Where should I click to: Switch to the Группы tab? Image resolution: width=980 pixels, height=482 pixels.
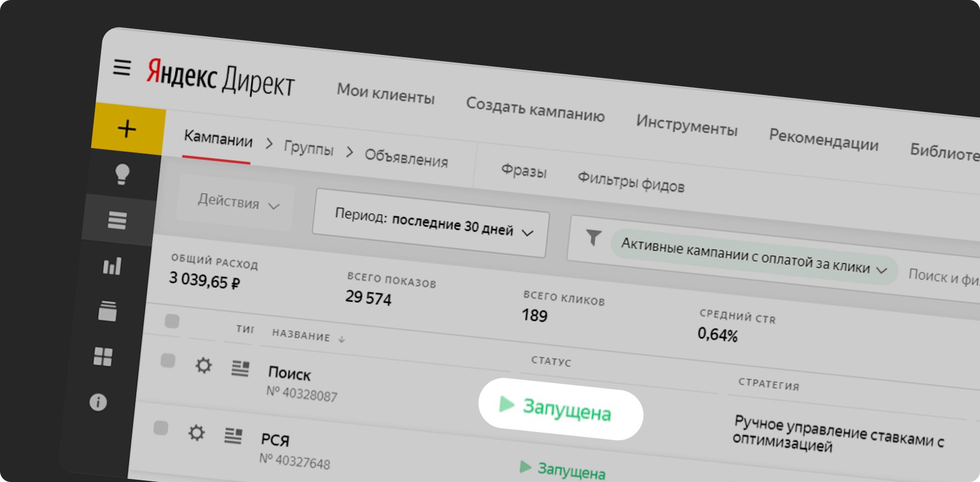pos(309,147)
